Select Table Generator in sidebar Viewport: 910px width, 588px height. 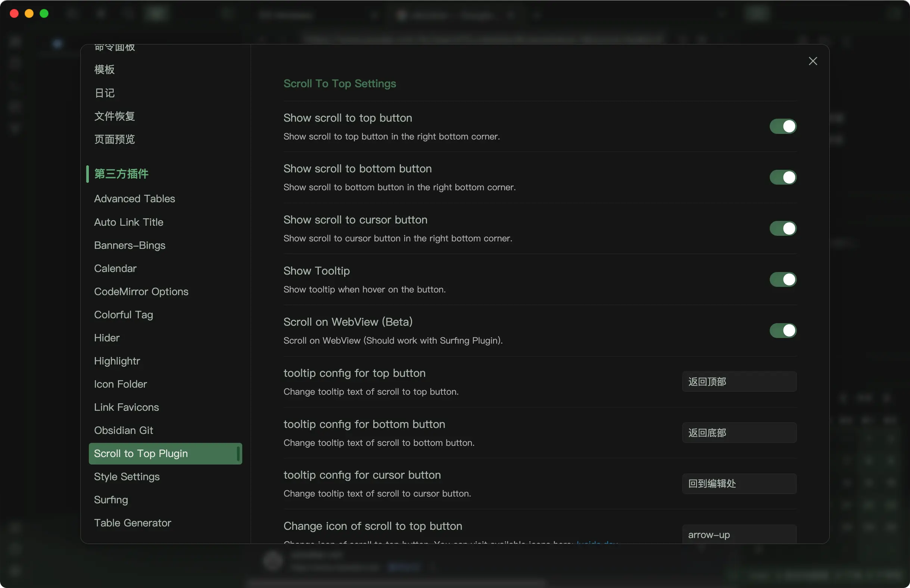[x=133, y=523]
